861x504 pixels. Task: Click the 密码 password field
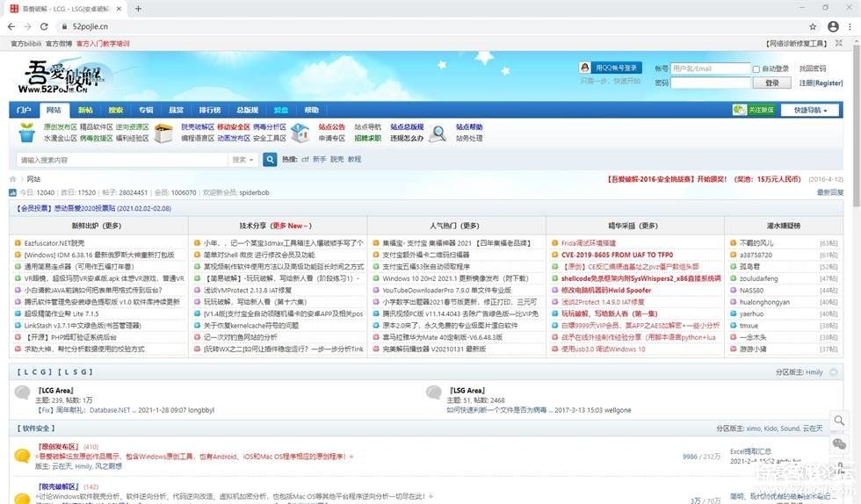tap(710, 83)
